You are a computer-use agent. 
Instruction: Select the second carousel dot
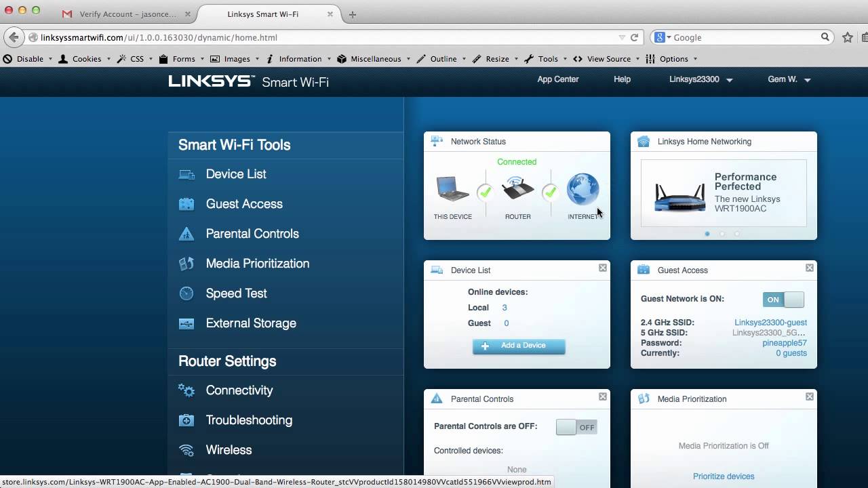722,234
